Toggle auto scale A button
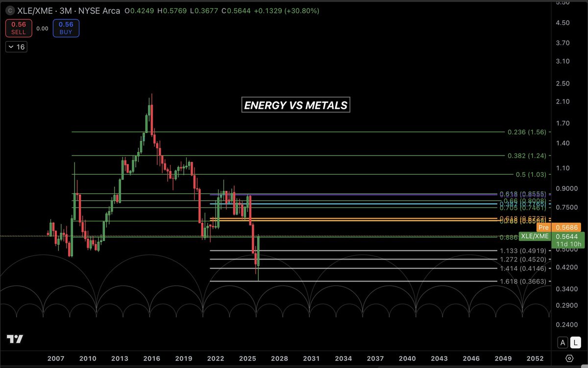The width and height of the screenshot is (588, 368). click(562, 343)
